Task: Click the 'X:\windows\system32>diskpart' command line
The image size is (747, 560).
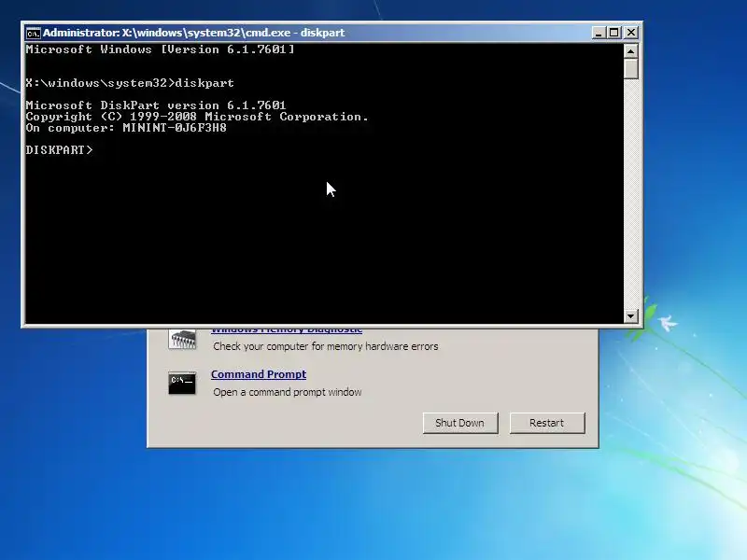Action: coord(130,83)
